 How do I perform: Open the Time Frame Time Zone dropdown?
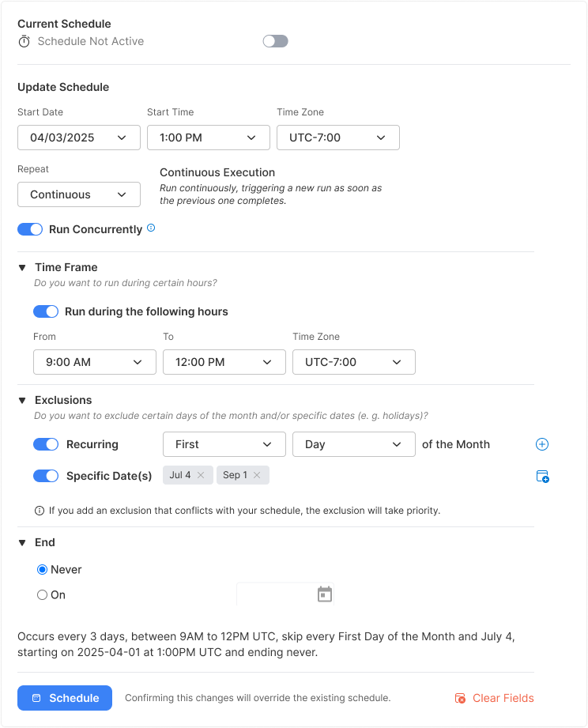354,362
